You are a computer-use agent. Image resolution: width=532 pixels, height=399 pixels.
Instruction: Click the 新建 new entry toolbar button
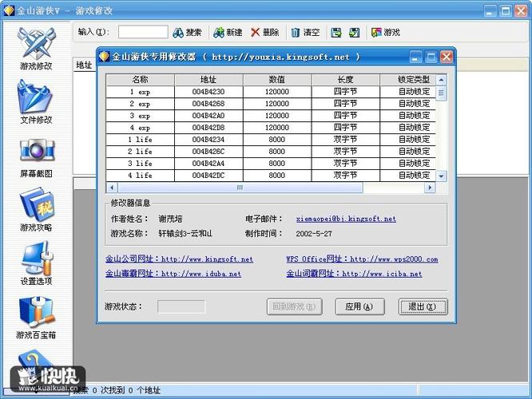pos(228,33)
